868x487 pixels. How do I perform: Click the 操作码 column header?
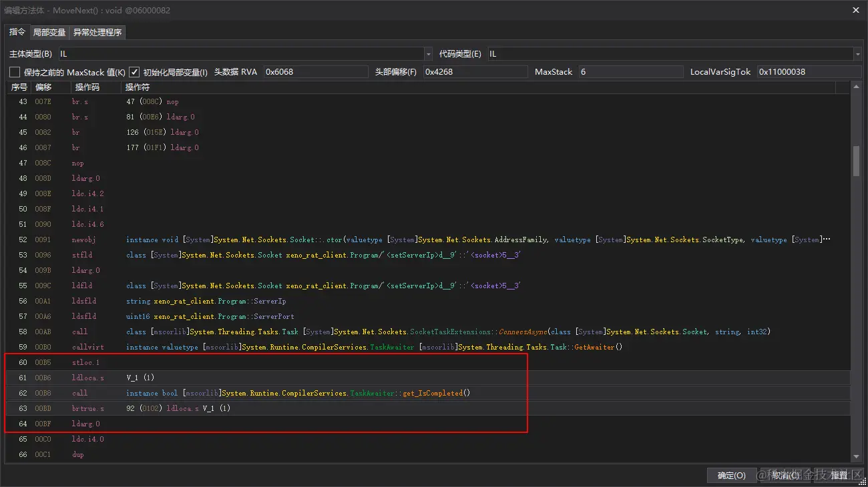(x=96, y=87)
